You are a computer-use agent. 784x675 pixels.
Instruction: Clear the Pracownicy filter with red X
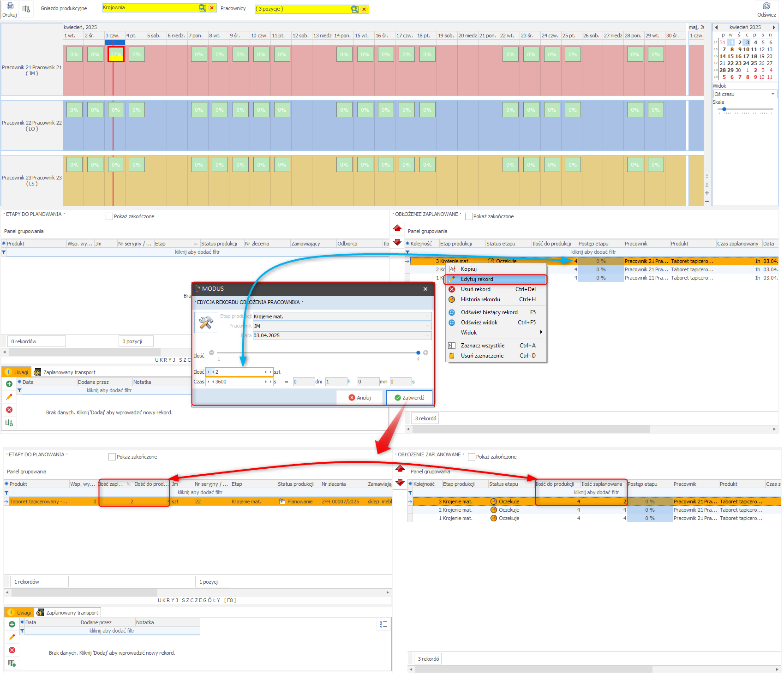pyautogui.click(x=364, y=9)
